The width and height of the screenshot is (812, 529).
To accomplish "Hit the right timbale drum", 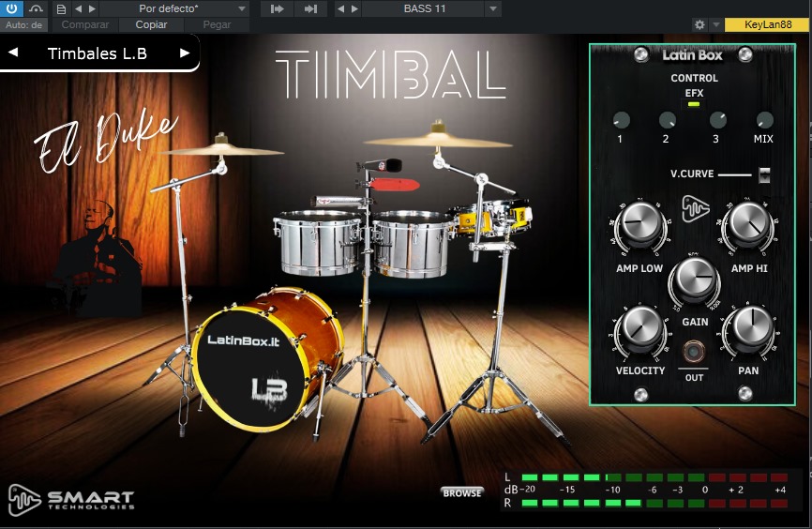I will pos(413,244).
